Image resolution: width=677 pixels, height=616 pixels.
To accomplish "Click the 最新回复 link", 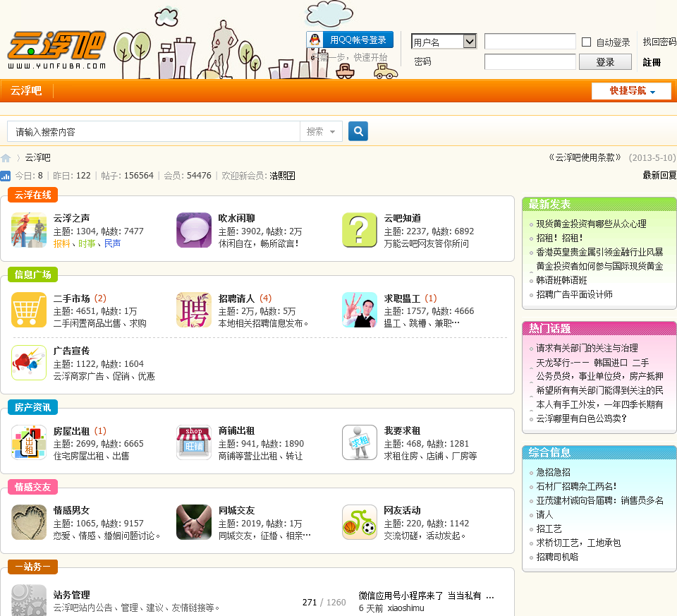I will pyautogui.click(x=660, y=175).
